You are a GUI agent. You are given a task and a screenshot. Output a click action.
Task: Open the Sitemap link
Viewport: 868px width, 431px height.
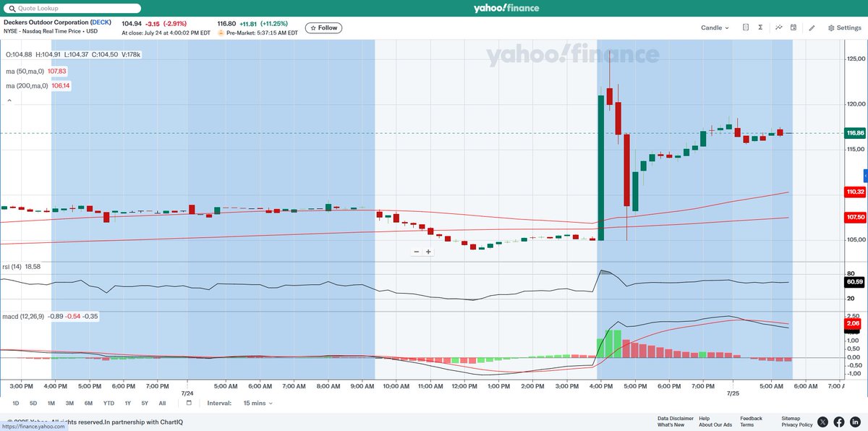[791, 418]
